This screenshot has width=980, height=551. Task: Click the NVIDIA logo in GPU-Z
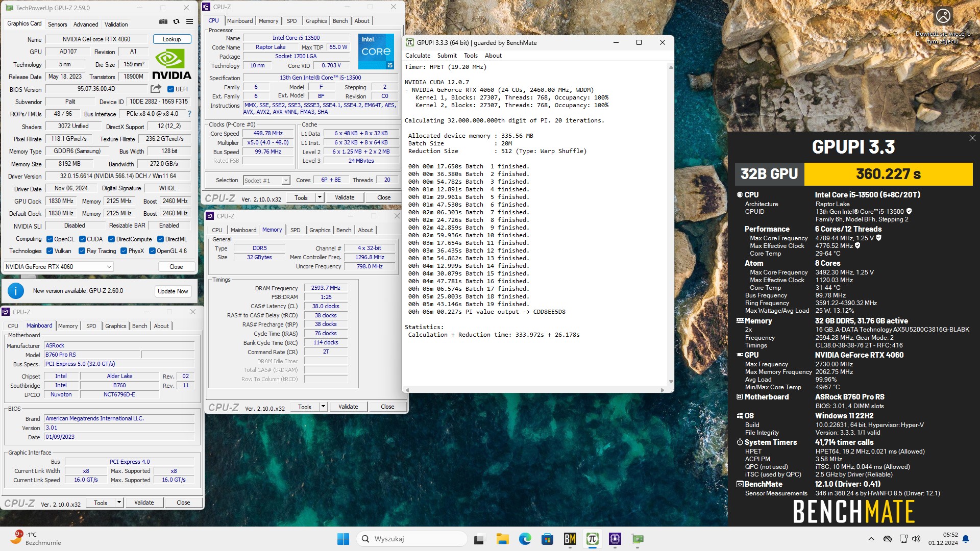click(172, 65)
